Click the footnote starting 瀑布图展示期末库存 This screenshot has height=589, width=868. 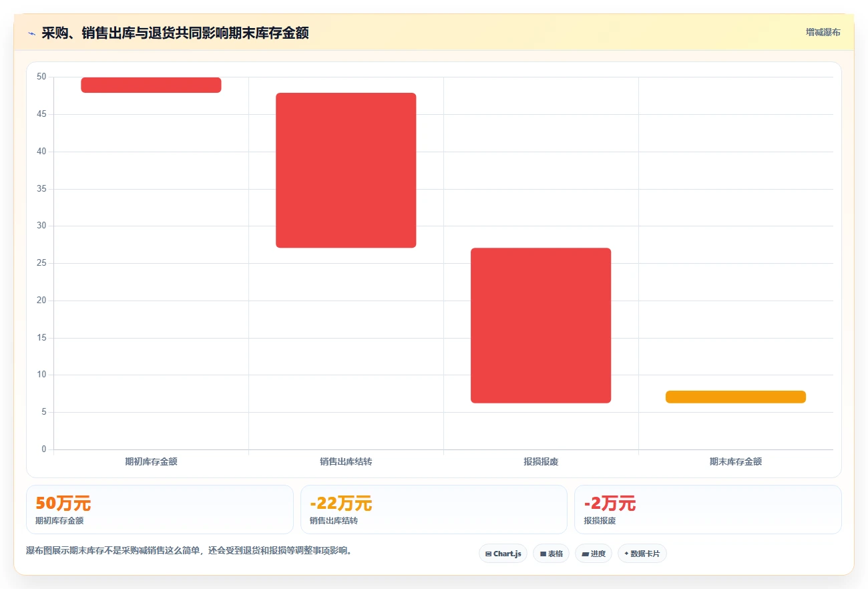(x=189, y=551)
